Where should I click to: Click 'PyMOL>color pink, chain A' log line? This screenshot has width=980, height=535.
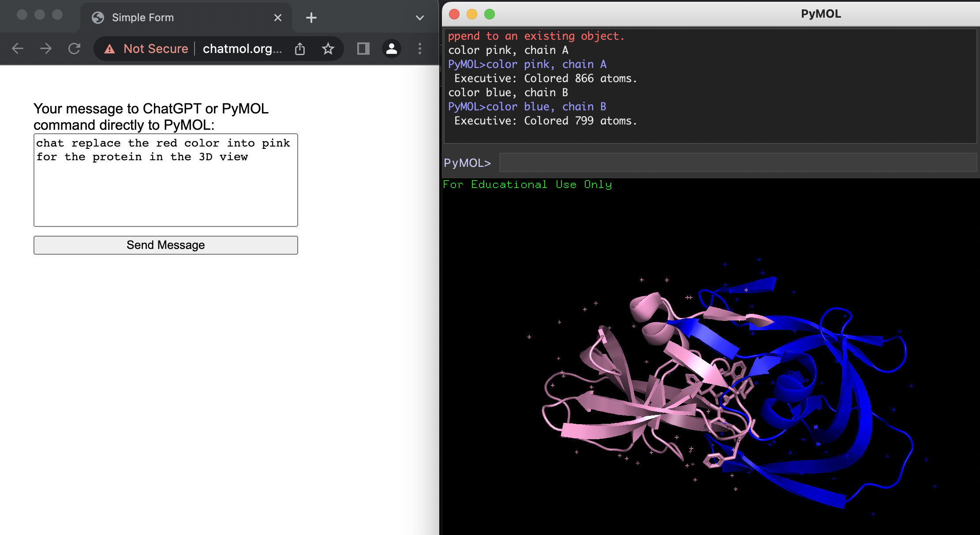pos(527,64)
